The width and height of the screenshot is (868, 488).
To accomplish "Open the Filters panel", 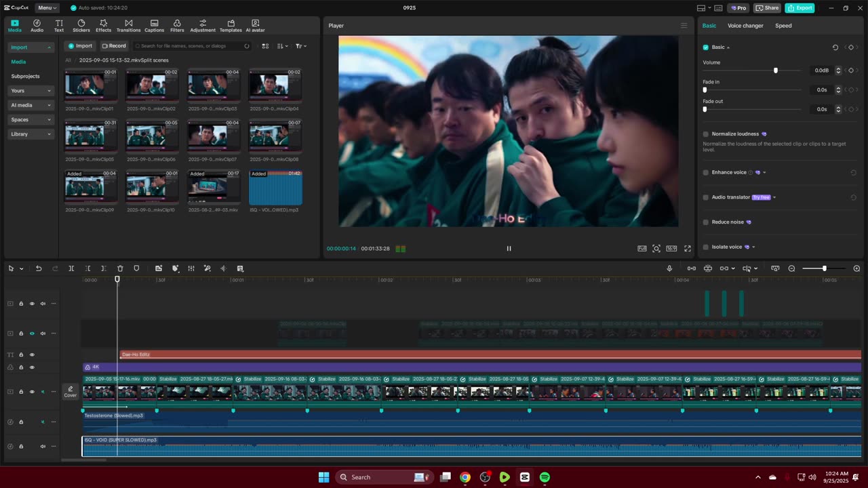I will [x=177, y=26].
